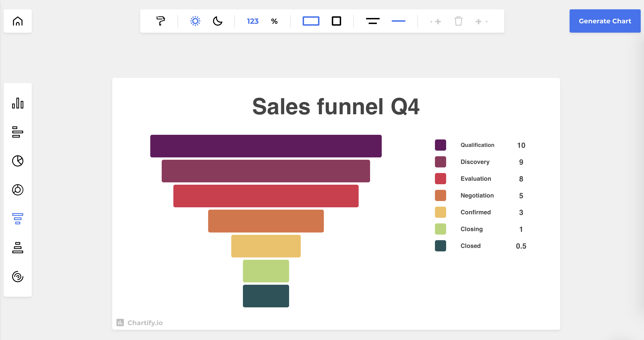Image resolution: width=644 pixels, height=340 pixels.
Task: Click the Generate Chart button
Action: 605,21
